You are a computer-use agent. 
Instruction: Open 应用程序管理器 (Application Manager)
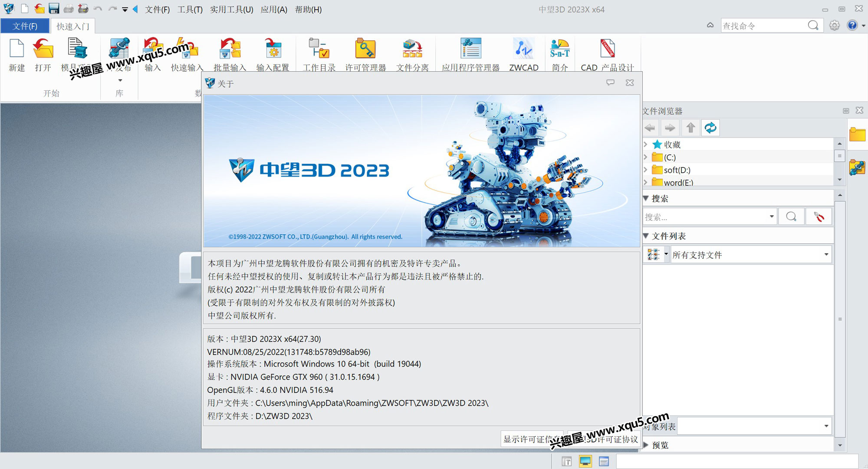[470, 55]
